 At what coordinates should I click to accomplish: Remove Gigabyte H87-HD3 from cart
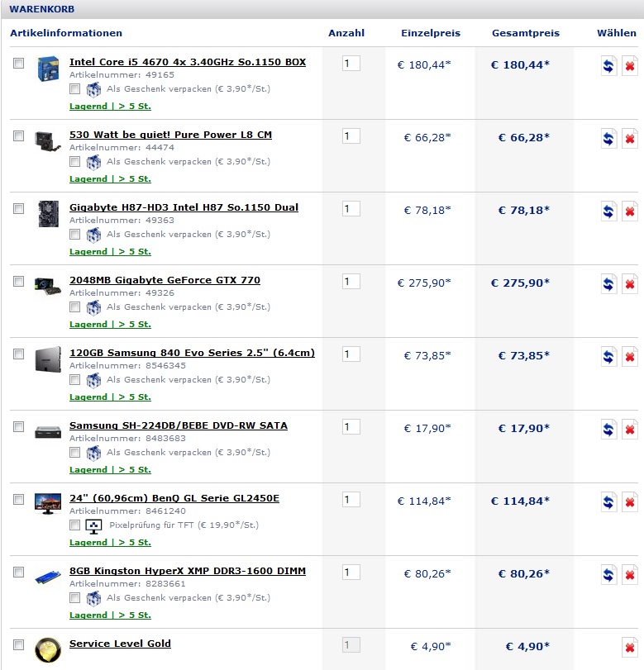pyautogui.click(x=630, y=211)
